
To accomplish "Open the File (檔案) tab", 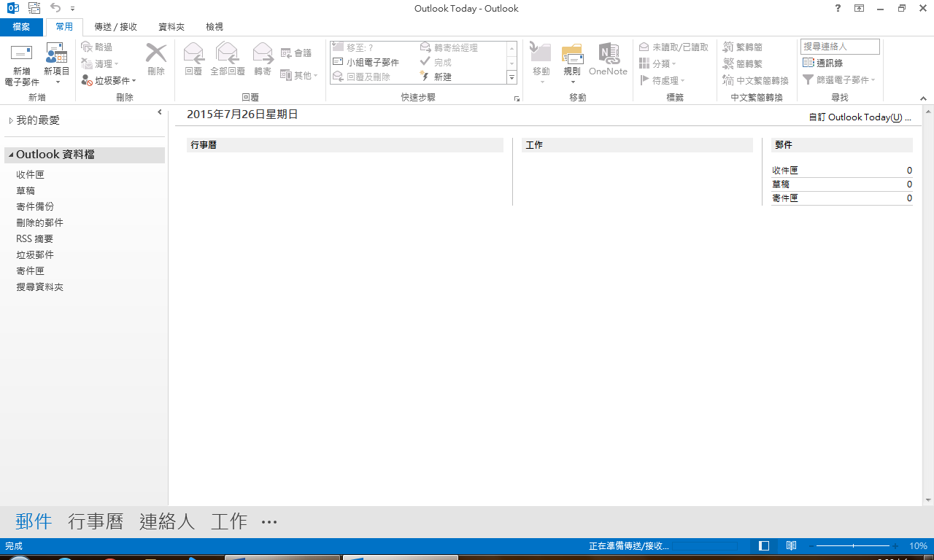I will [21, 27].
